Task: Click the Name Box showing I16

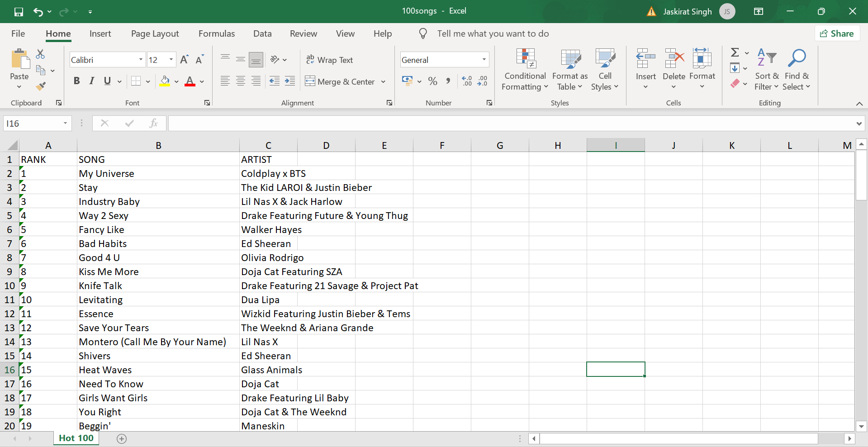Action: (38, 124)
